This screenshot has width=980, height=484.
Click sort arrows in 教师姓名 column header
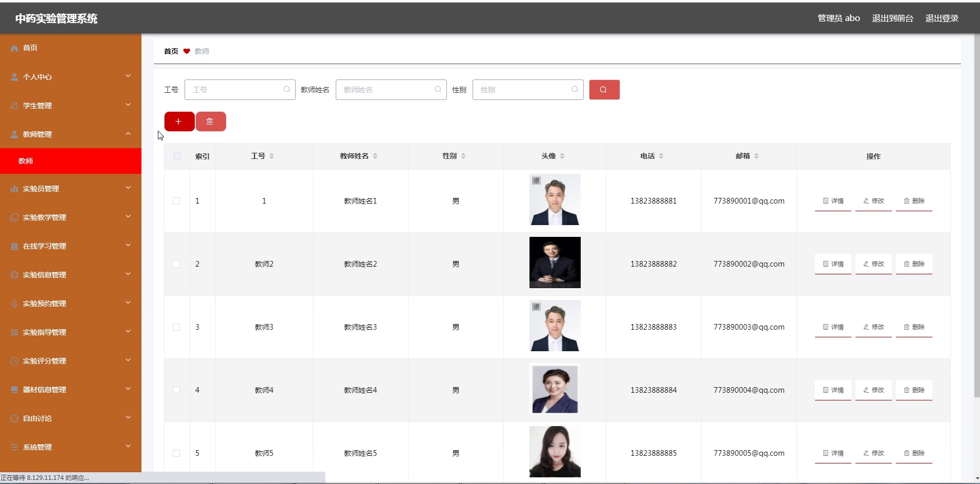click(375, 156)
